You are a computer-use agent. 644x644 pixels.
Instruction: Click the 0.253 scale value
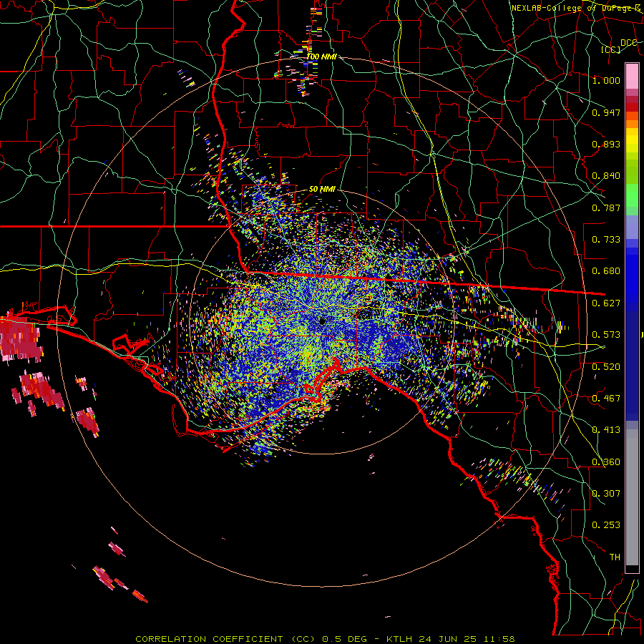[x=606, y=525]
